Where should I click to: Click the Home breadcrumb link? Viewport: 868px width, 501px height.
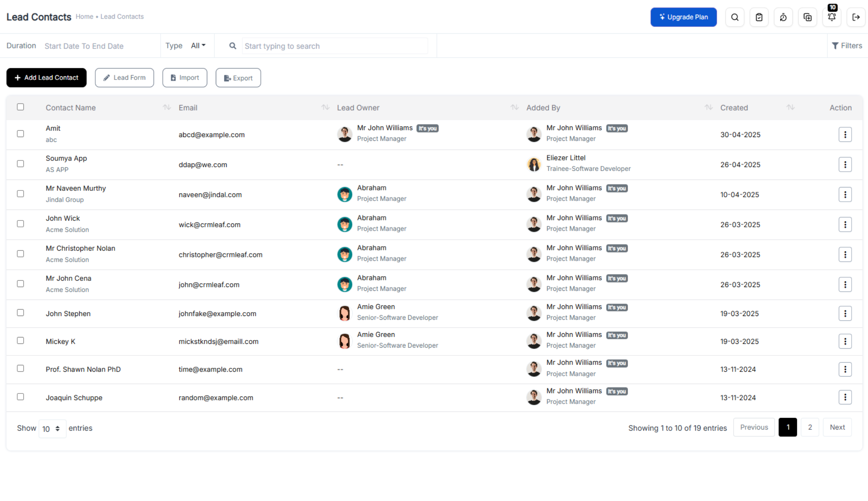click(x=84, y=17)
